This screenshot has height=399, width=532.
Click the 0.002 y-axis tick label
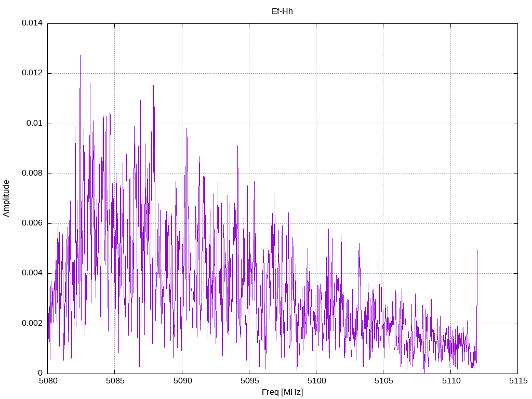(32, 323)
